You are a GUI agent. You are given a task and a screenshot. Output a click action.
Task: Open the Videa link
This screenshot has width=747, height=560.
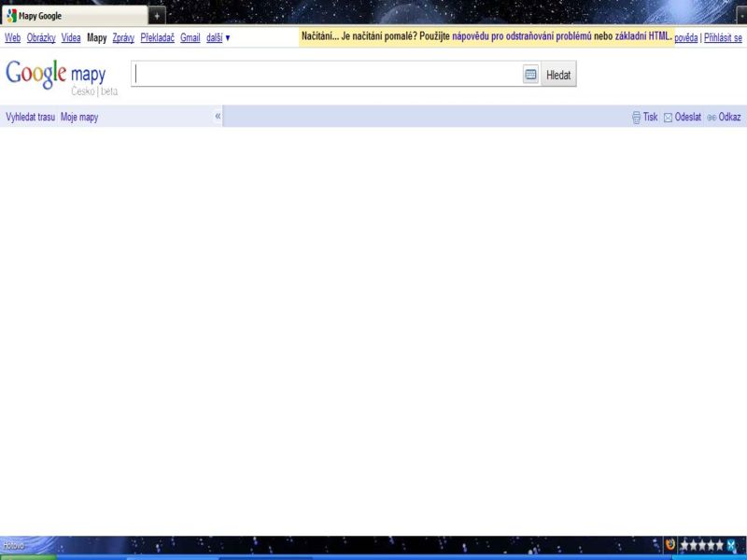(x=71, y=37)
